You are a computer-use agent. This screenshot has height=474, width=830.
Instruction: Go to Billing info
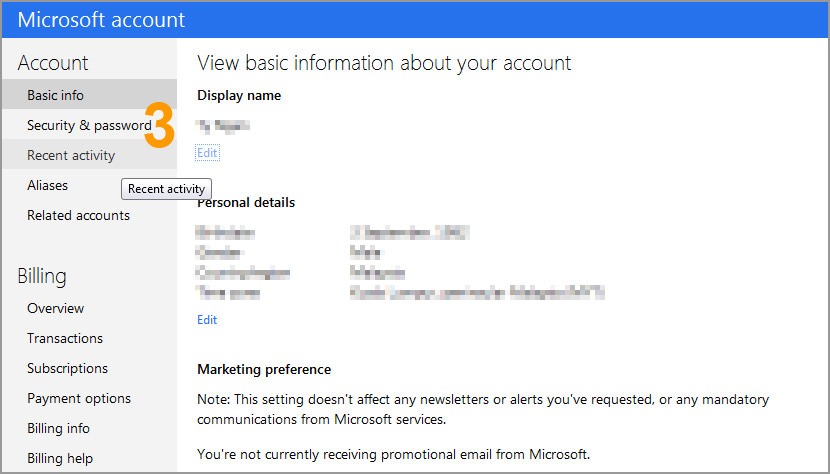coord(58,428)
